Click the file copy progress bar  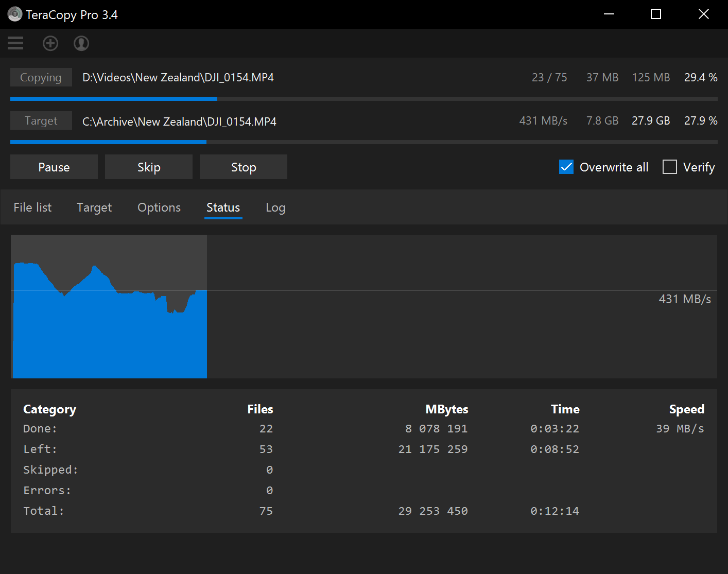click(364, 98)
